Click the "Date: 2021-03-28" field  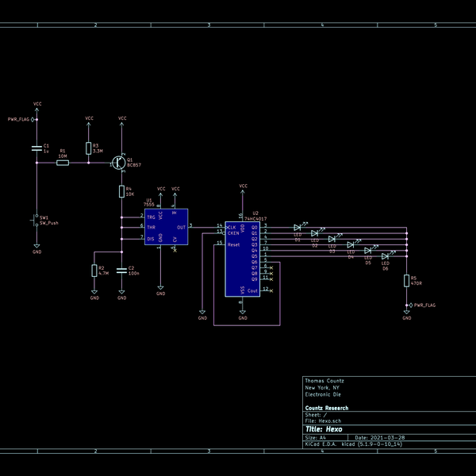(x=379, y=438)
